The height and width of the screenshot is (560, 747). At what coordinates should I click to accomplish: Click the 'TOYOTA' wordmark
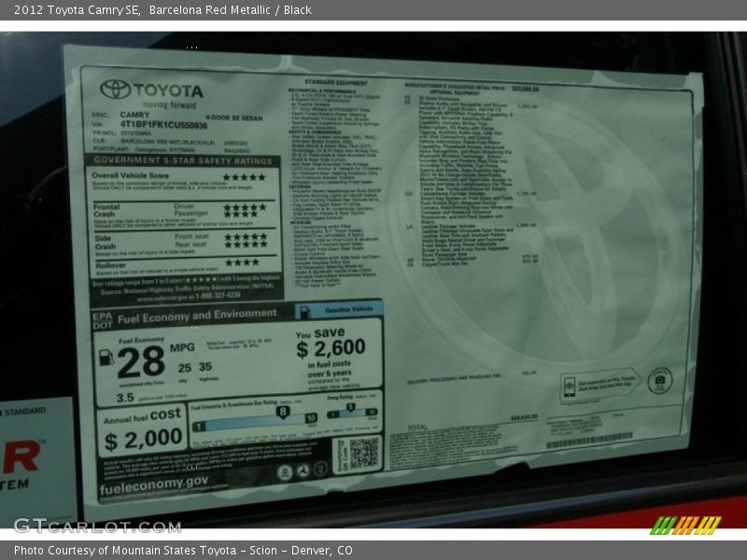[168, 91]
